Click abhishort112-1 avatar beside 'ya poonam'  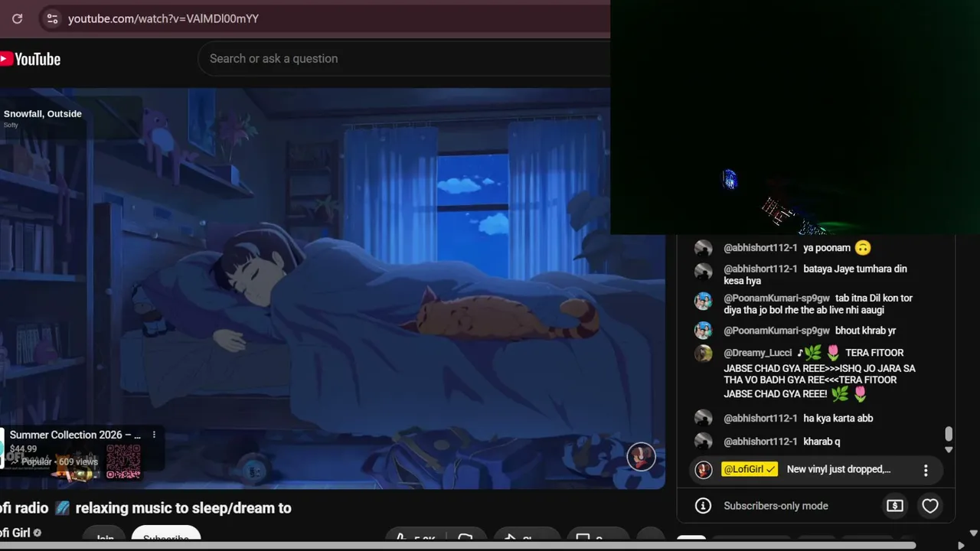(703, 248)
